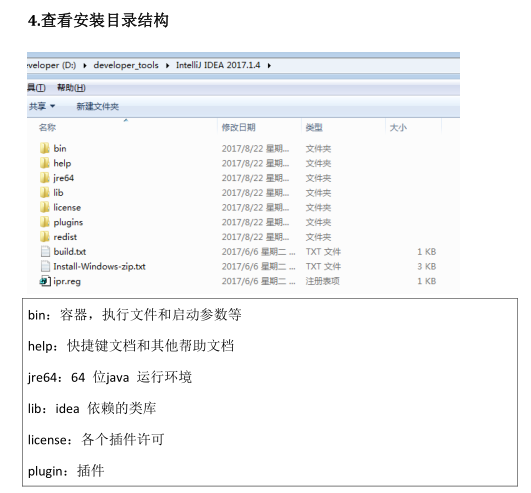Screen dimensions: 531x493
Task: Click the lib folder icon
Action: 45,193
